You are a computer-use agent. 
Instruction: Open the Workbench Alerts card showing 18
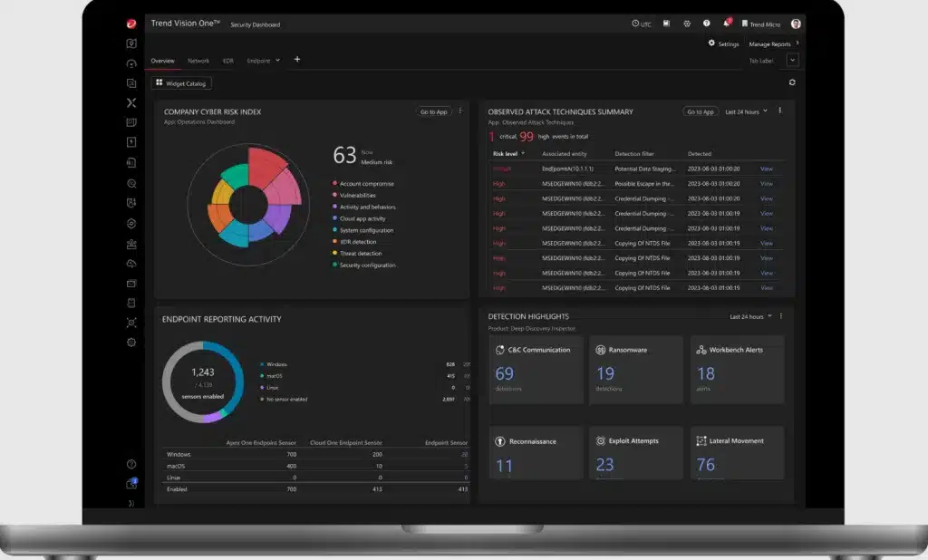tap(738, 370)
